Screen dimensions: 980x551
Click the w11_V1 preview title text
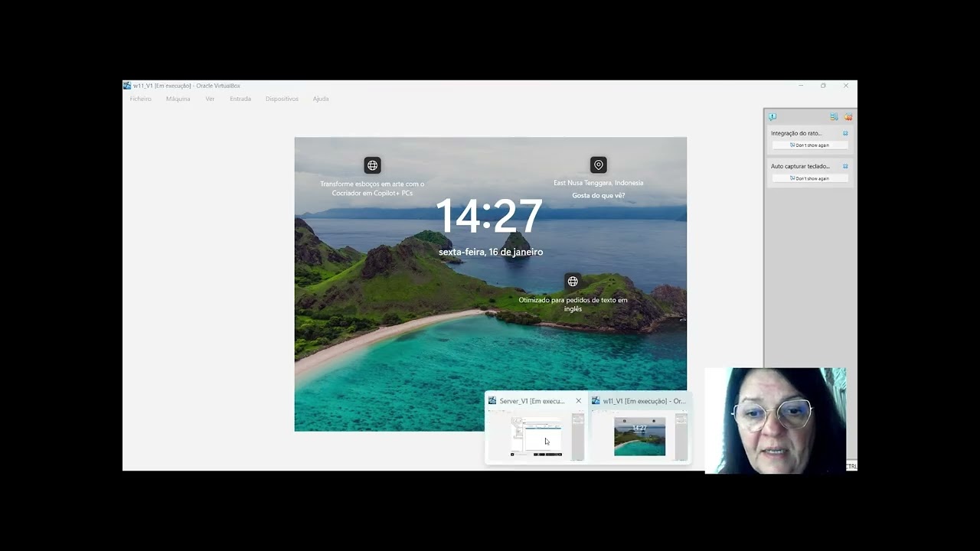click(645, 401)
